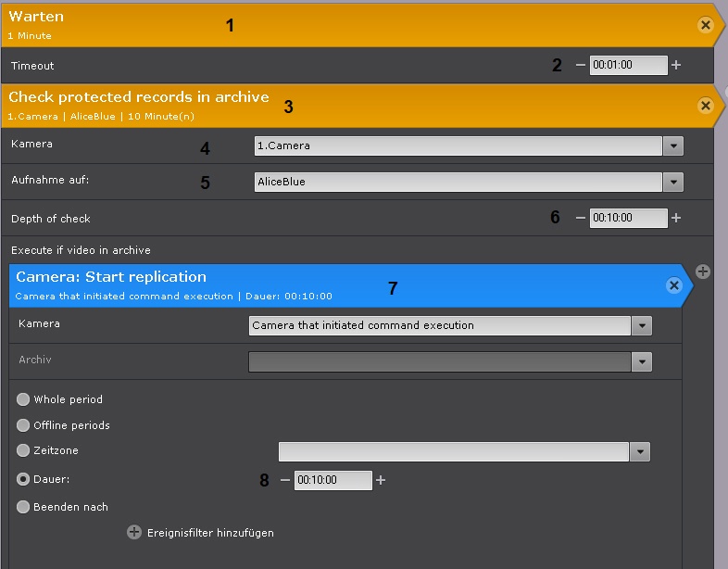The width and height of the screenshot is (728, 569).
Task: Increase the Dauer duration value
Action: pos(381,480)
